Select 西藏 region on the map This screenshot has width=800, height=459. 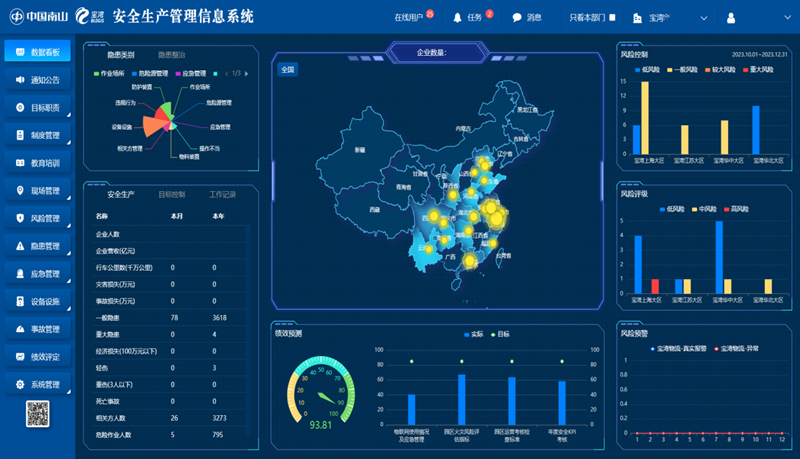click(374, 210)
